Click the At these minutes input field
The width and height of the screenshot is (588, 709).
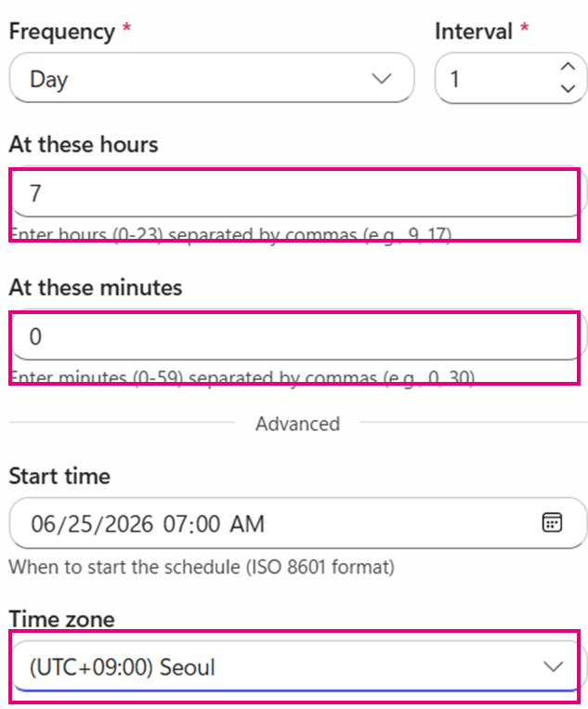(x=298, y=335)
